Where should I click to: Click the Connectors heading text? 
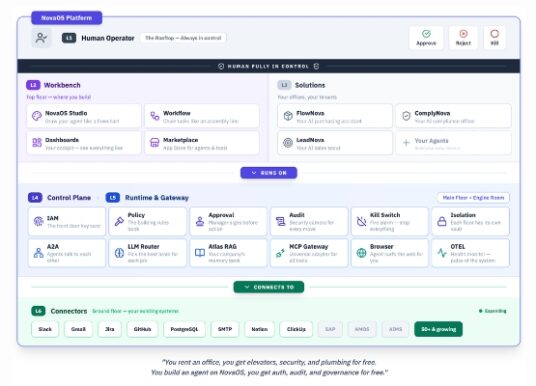[x=69, y=311]
